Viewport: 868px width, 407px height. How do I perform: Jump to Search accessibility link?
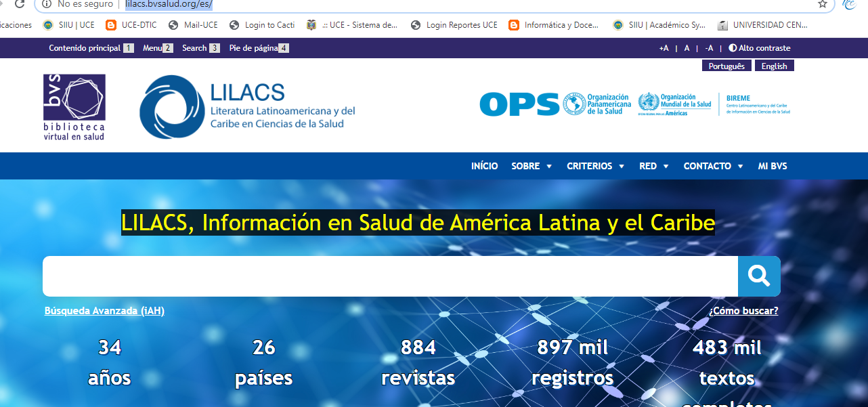point(200,48)
